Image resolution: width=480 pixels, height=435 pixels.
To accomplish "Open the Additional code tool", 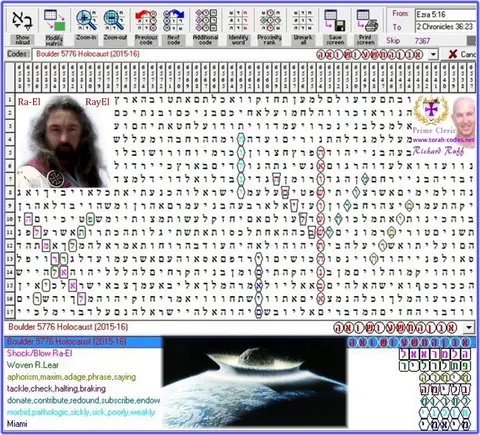I will coord(206,21).
